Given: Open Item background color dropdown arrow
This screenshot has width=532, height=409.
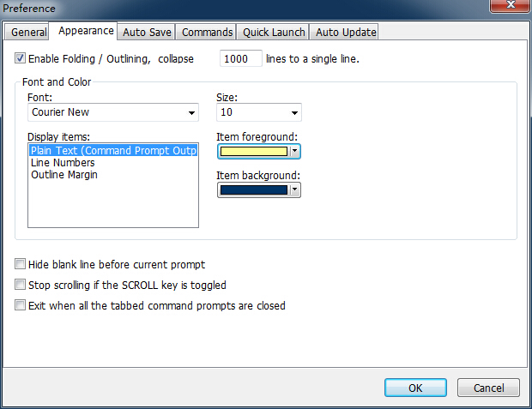Looking at the screenshot, I should tap(295, 190).
